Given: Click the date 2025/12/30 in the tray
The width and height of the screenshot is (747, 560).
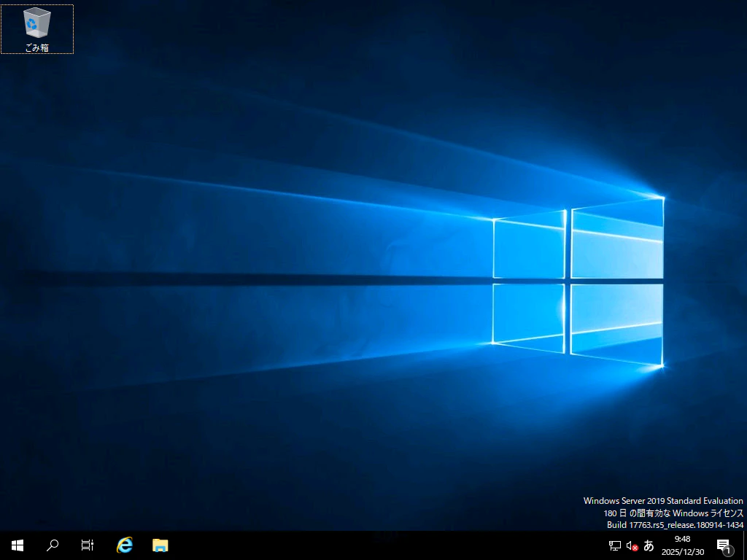Looking at the screenshot, I should click(681, 550).
